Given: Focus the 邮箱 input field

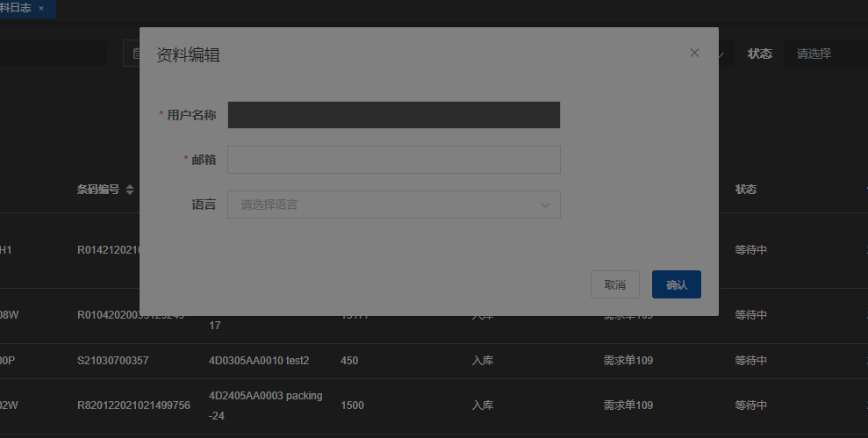Looking at the screenshot, I should point(393,160).
